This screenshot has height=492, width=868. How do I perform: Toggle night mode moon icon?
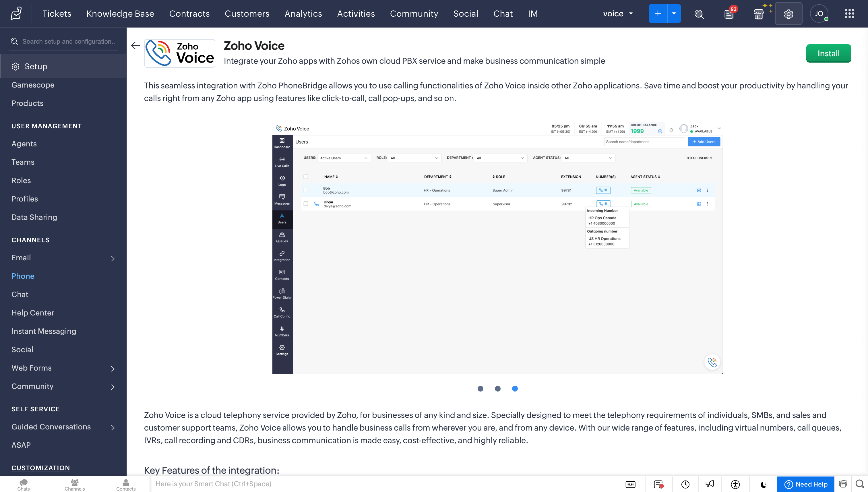[x=763, y=484]
